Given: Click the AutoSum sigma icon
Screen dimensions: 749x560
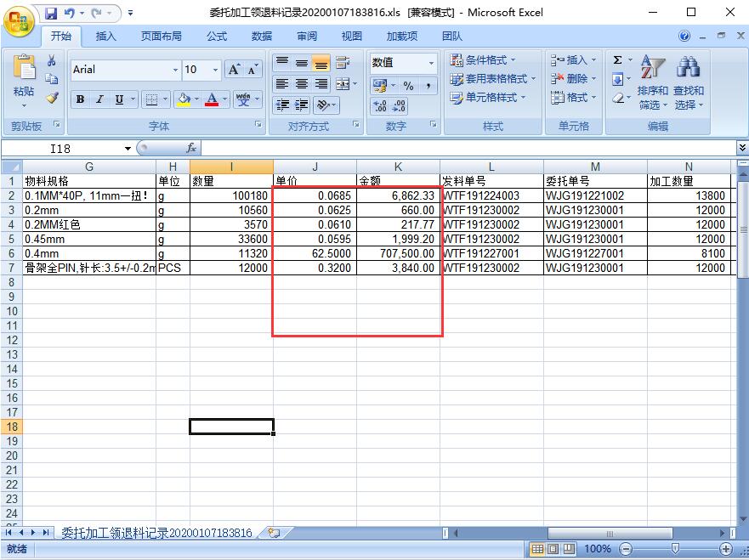Looking at the screenshot, I should pos(618,60).
